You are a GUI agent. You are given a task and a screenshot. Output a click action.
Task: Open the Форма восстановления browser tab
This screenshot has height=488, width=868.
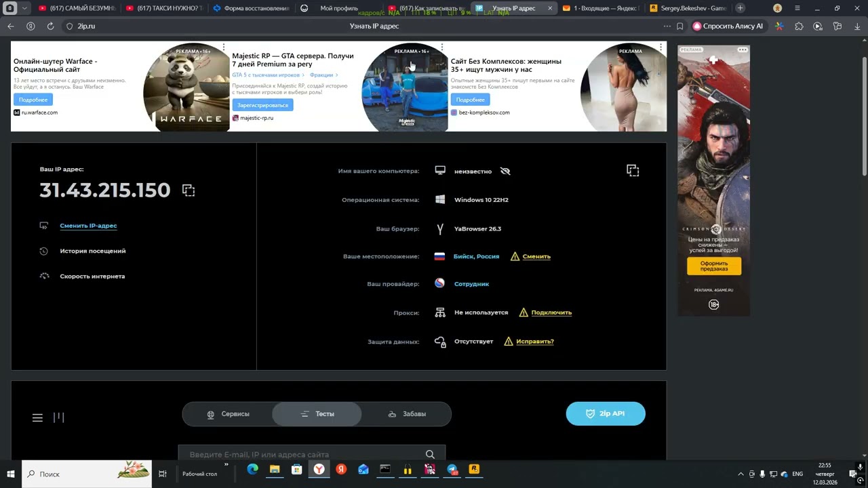251,8
